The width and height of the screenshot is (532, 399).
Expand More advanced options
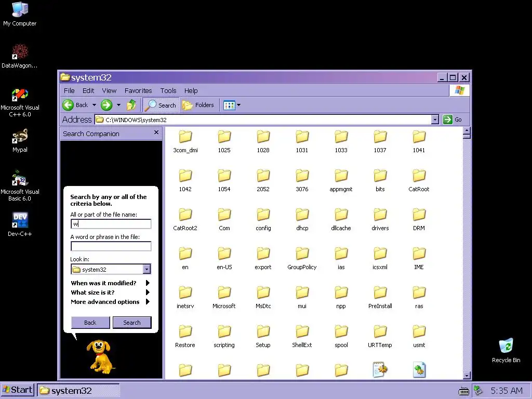pyautogui.click(x=110, y=302)
